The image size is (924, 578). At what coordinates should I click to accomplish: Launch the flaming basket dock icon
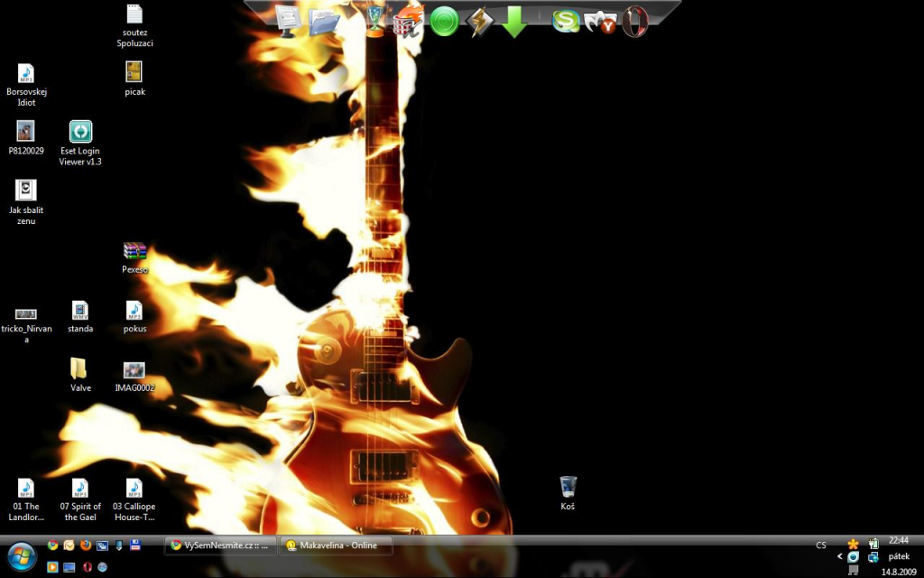pyautogui.click(x=409, y=23)
